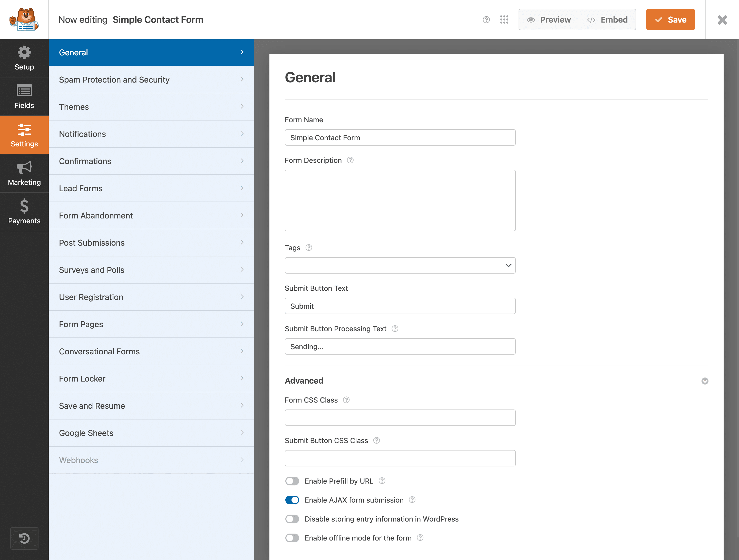Open the Payments dollar panel
739x560 pixels.
point(24,212)
